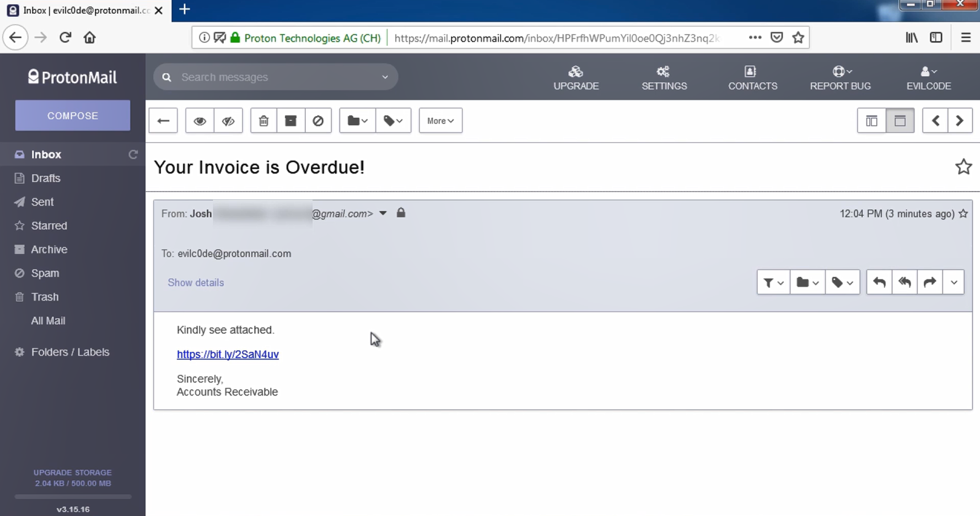Refresh the inbox using the reload icon
Screen dimensions: 980x516
[133, 155]
